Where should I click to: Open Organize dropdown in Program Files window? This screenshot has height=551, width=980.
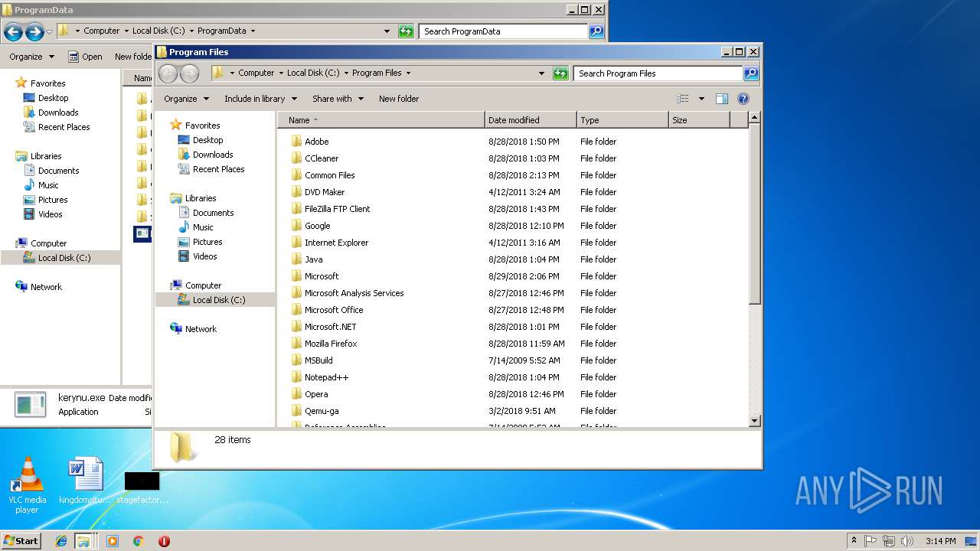186,99
